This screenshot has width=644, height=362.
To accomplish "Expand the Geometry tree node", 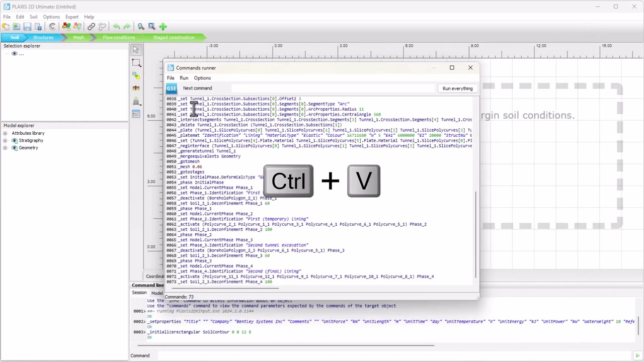I will pos(5,148).
